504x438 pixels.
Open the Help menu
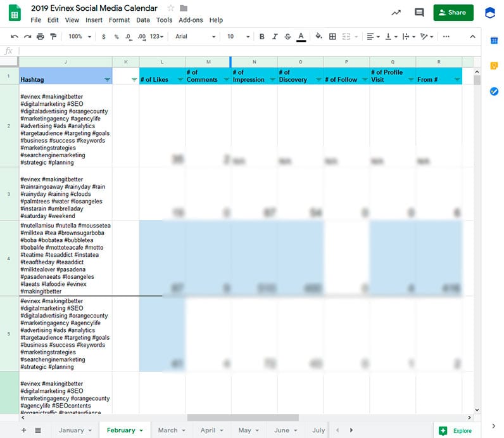coord(216,20)
